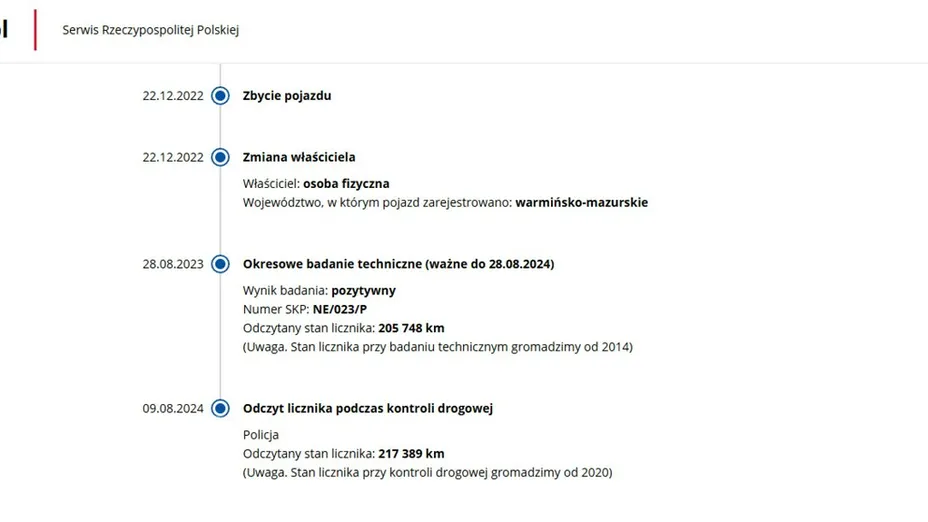Click the Zbycie pojazdu event title
The image size is (928, 522).
[x=287, y=96]
